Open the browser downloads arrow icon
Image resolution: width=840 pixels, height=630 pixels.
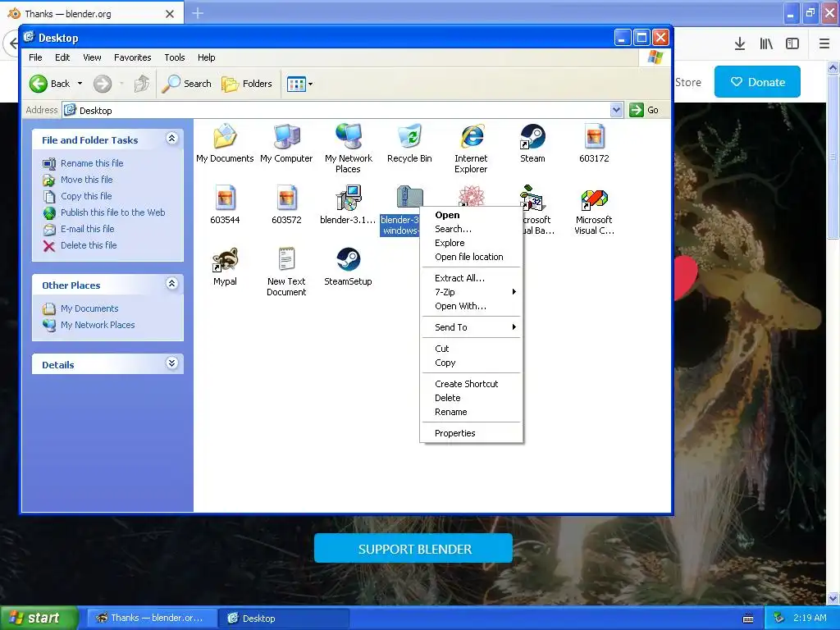(x=740, y=44)
